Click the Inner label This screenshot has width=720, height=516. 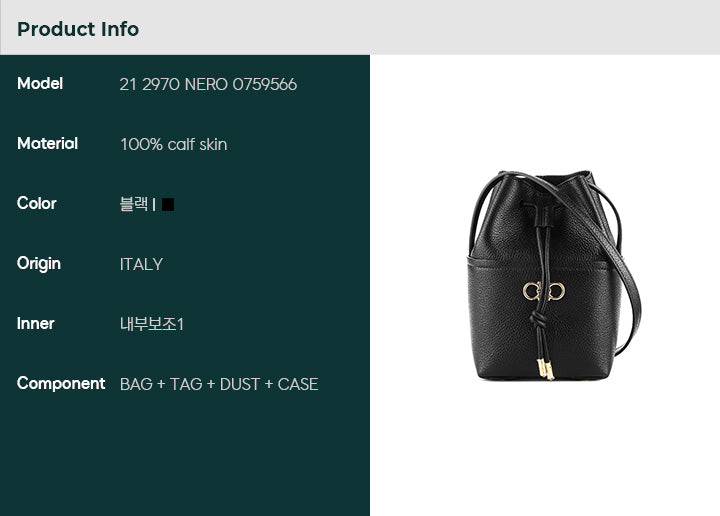35,324
